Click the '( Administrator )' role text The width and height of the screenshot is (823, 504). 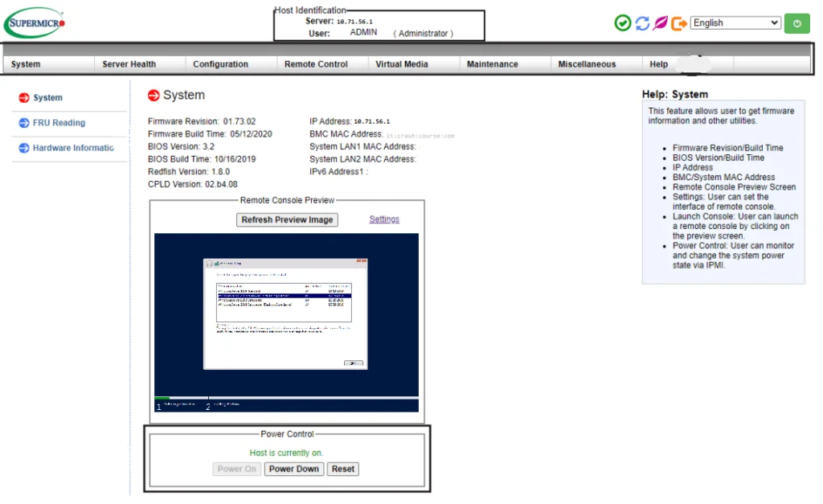[x=423, y=33]
